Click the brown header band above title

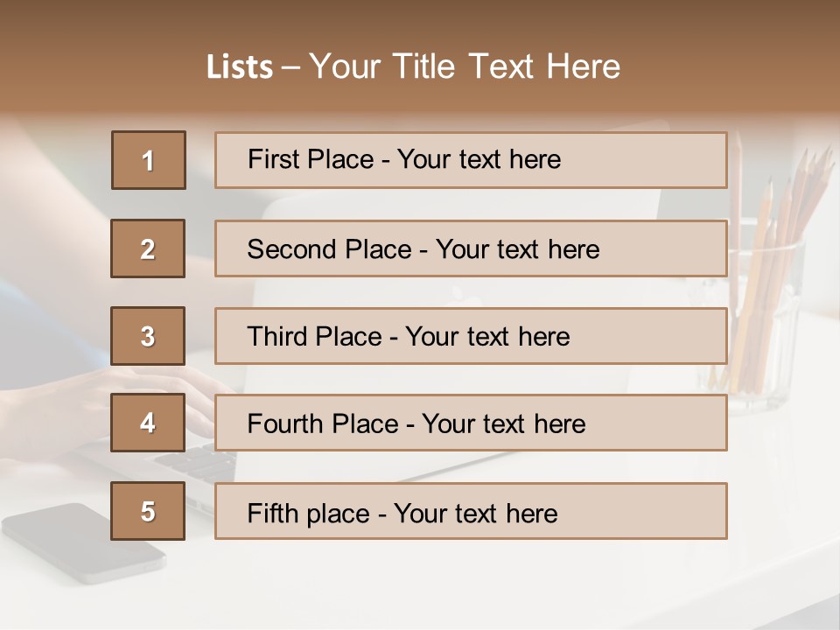420,22
